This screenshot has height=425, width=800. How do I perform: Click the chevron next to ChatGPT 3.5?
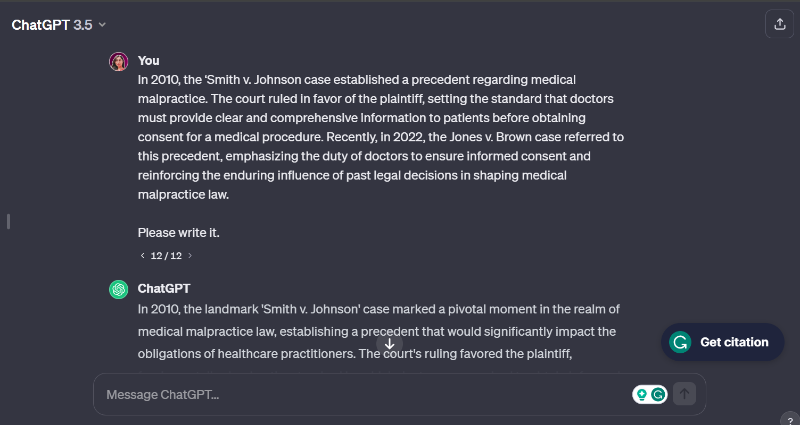coord(102,25)
